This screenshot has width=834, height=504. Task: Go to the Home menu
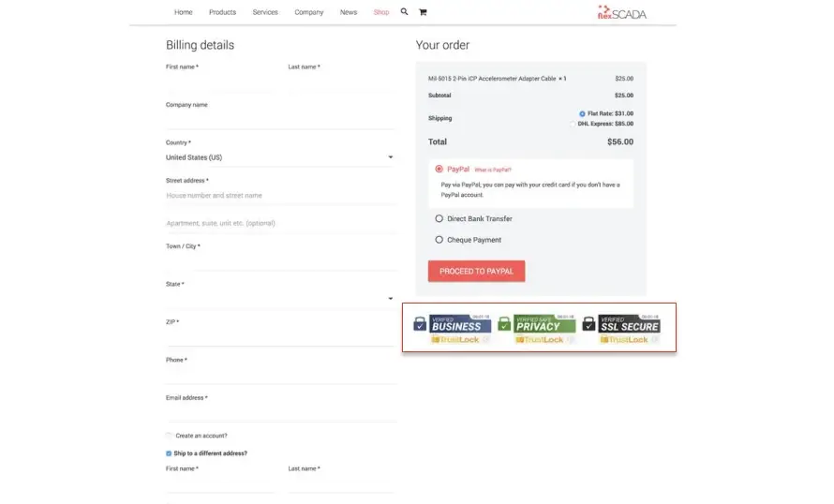tap(184, 12)
